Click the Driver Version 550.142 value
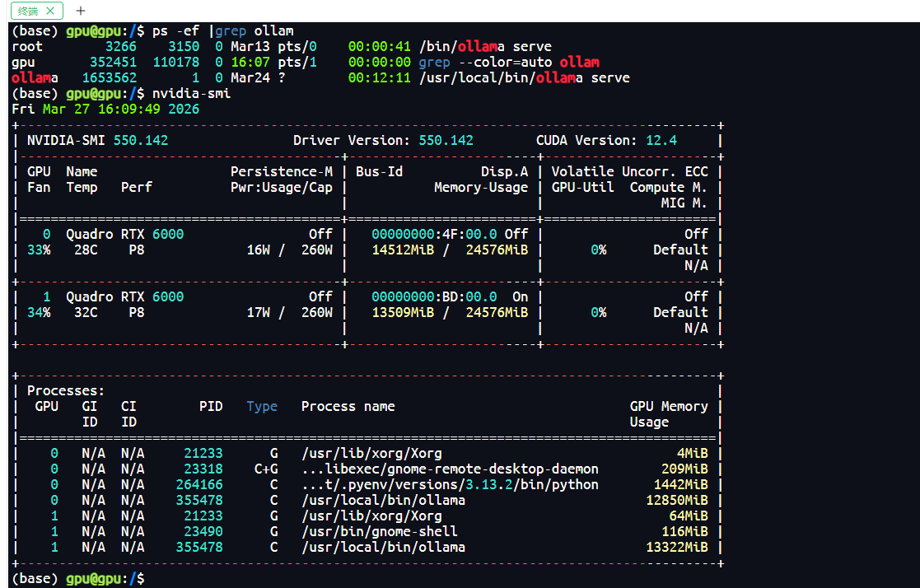The width and height of the screenshot is (920, 588). coord(446,140)
